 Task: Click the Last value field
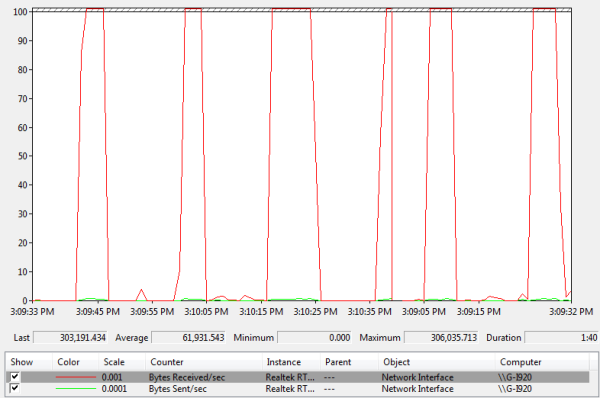point(70,338)
